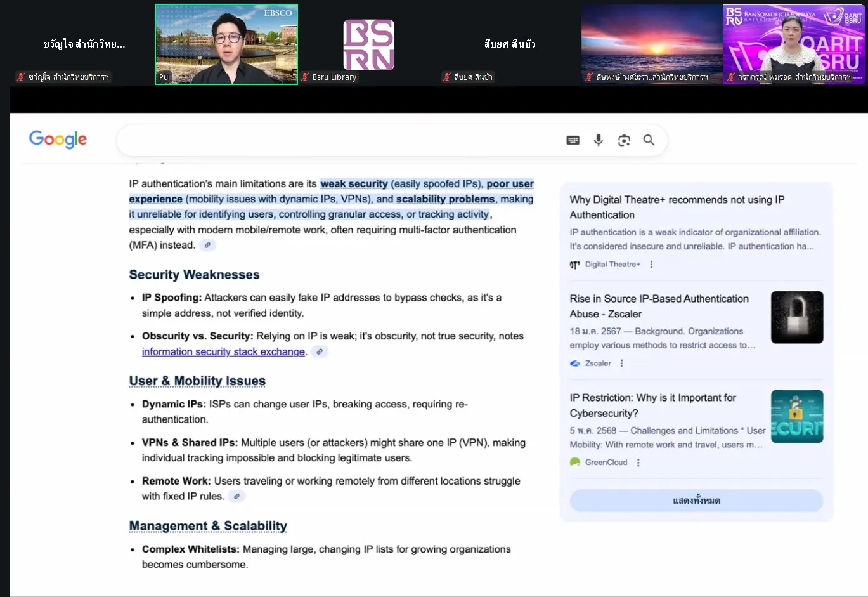Open source link icon after fixed IP rules
Image resolution: width=868 pixels, height=597 pixels.
coord(236,496)
